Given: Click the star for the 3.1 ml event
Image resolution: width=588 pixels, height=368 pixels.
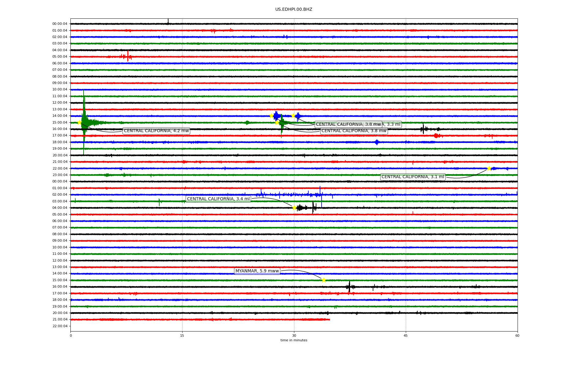Looking at the screenshot, I should pyautogui.click(x=489, y=168).
